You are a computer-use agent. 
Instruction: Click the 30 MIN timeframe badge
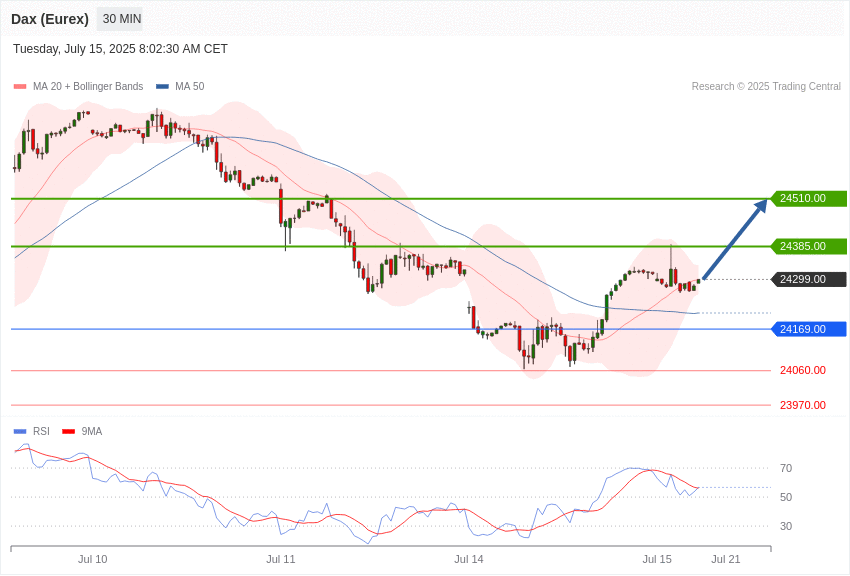click(x=121, y=19)
